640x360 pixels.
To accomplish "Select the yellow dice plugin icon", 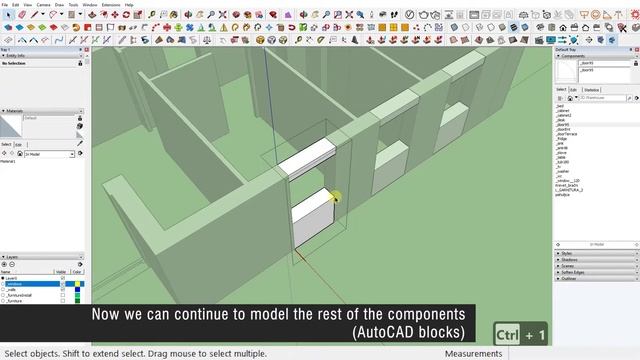I will 260,40.
